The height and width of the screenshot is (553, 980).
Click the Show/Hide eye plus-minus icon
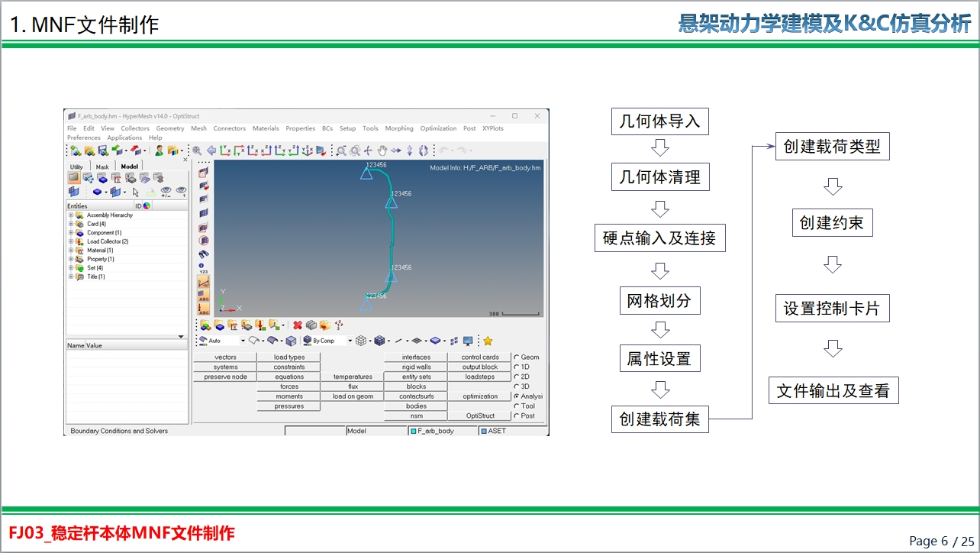pyautogui.click(x=166, y=192)
